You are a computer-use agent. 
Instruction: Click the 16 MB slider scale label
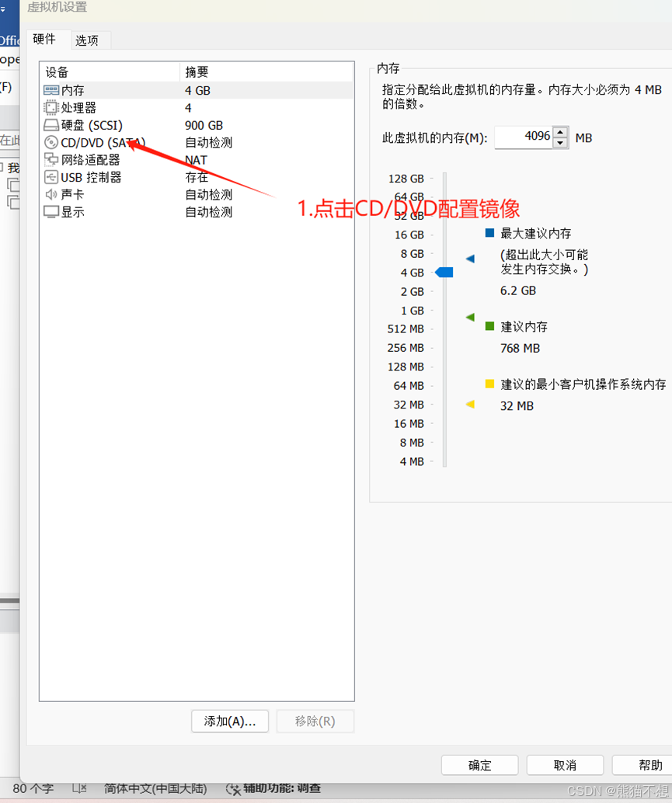coord(409,424)
